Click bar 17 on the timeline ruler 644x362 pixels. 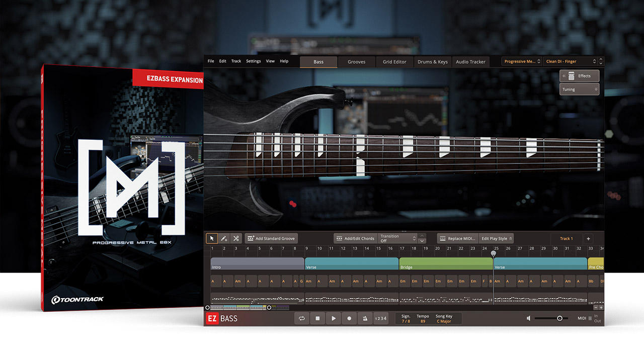(x=402, y=248)
